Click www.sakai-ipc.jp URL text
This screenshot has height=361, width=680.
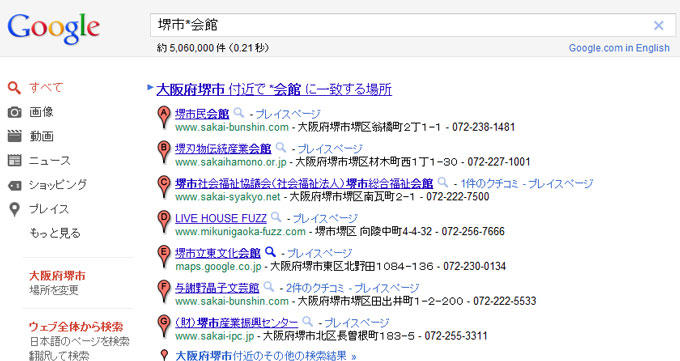click(x=214, y=336)
